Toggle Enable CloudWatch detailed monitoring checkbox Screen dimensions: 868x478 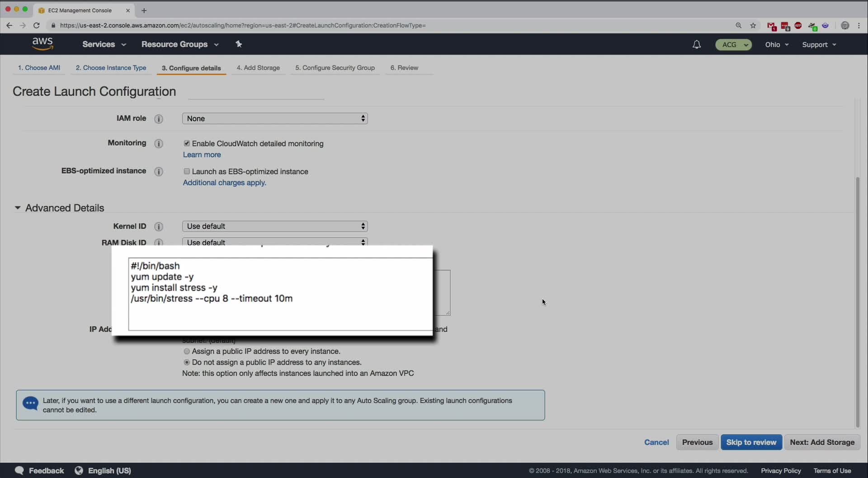(x=187, y=143)
